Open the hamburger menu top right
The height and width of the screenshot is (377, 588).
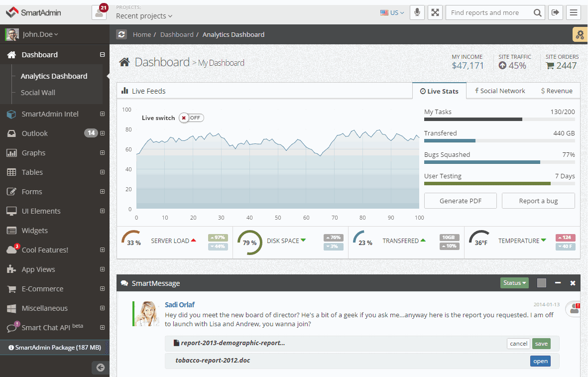pos(574,12)
